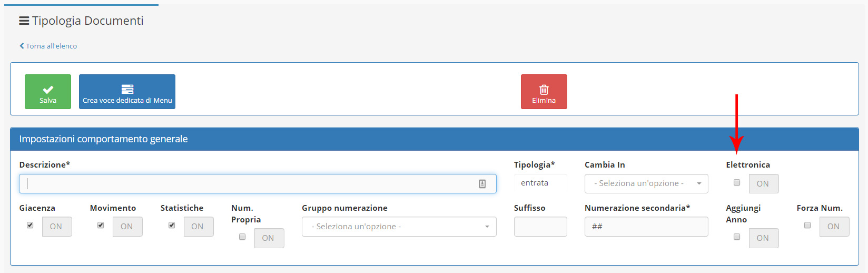Screen dimensions: 868x273
Task: Tick the Num. Propria checkbox
Action: (x=242, y=237)
